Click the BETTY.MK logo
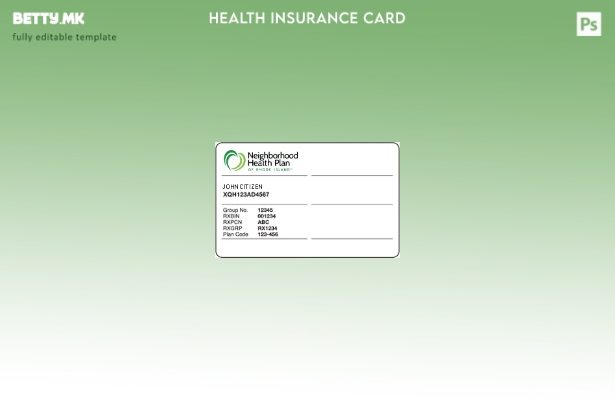This screenshot has height=400, width=615. [48, 18]
